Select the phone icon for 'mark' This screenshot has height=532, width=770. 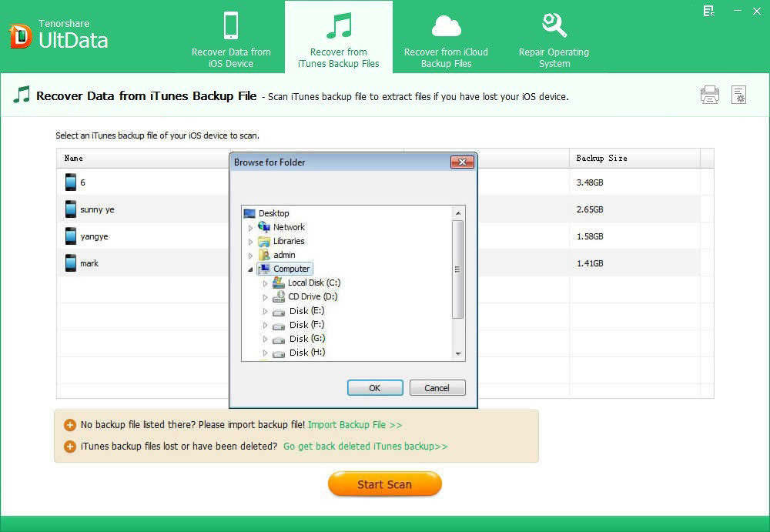pyautogui.click(x=71, y=263)
